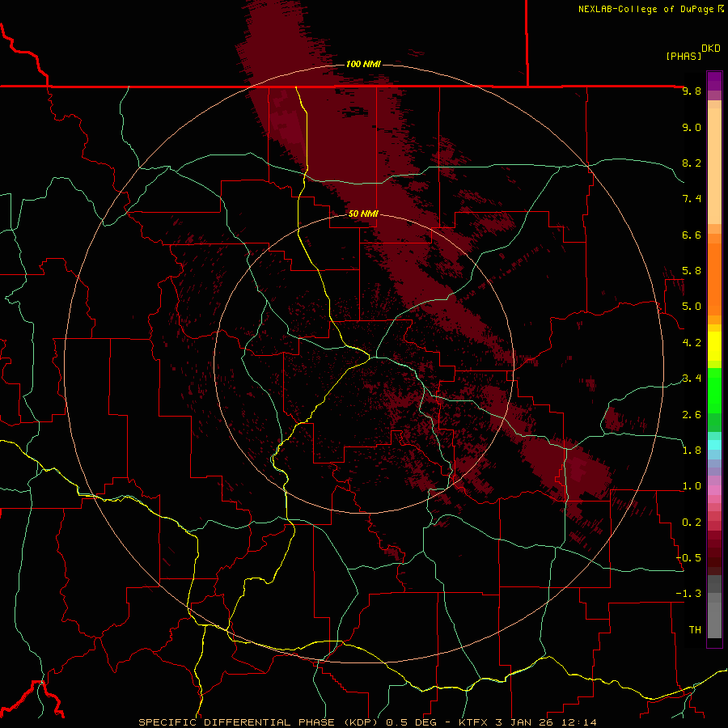
Task: Click the 0.5 DEG elevation label
Action: 413,722
